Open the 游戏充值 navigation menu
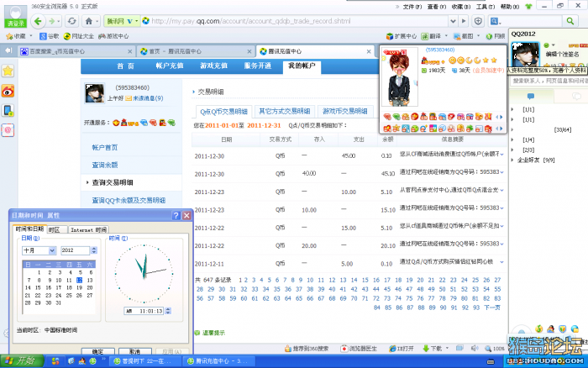Image resolution: width=588 pixels, height=368 pixels. click(213, 66)
